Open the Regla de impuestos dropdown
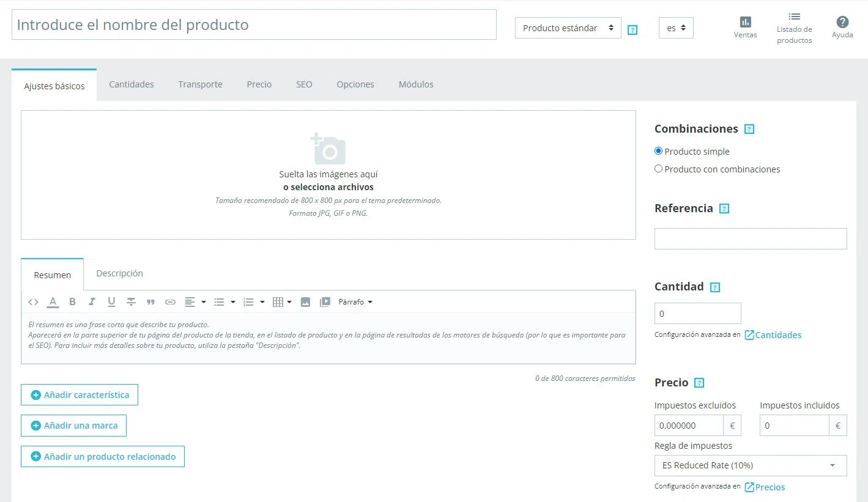The height and width of the screenshot is (502, 868). [751, 465]
